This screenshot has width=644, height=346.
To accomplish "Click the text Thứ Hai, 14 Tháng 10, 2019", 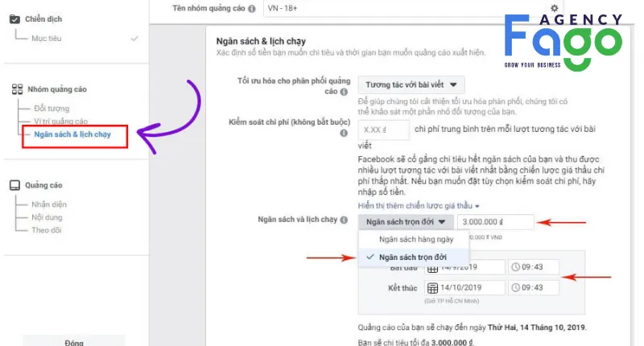I will pos(536,327).
